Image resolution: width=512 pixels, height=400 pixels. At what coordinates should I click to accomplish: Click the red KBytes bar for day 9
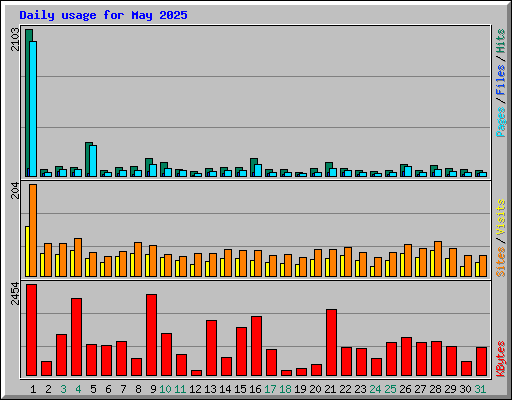click(x=151, y=335)
